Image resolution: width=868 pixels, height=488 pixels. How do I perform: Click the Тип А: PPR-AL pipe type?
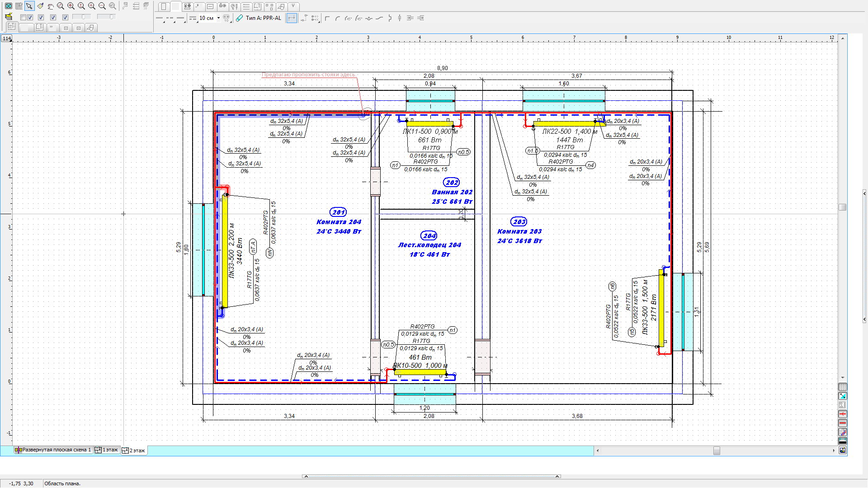tap(263, 18)
